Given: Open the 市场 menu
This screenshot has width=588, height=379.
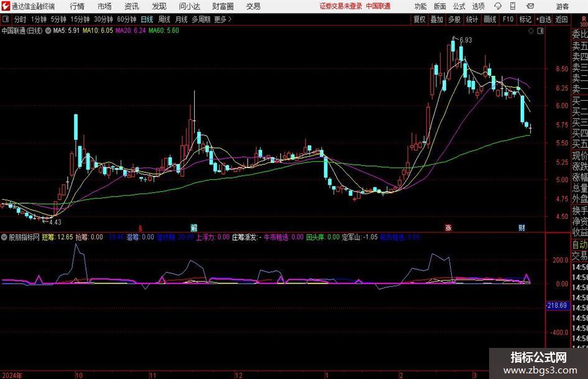Looking at the screenshot, I should click(x=105, y=6).
